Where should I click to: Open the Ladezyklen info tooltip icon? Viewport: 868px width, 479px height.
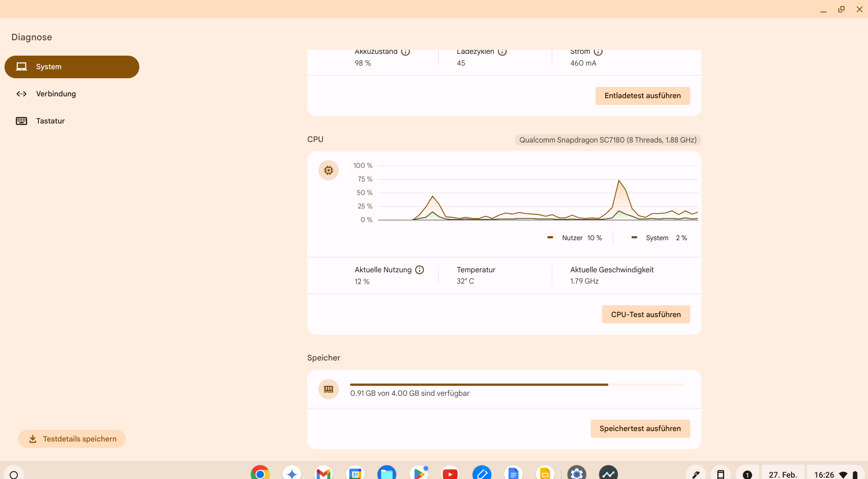tap(502, 52)
